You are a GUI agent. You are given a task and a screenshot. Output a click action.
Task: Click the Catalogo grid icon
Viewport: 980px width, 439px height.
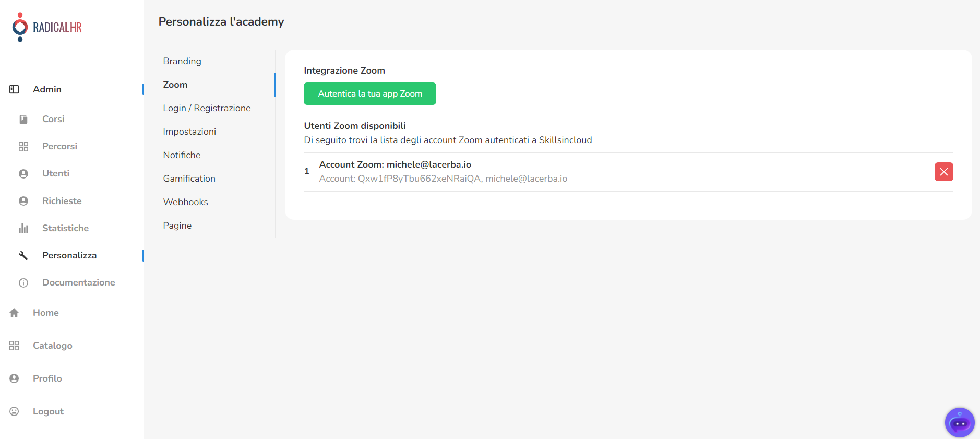tap(14, 346)
